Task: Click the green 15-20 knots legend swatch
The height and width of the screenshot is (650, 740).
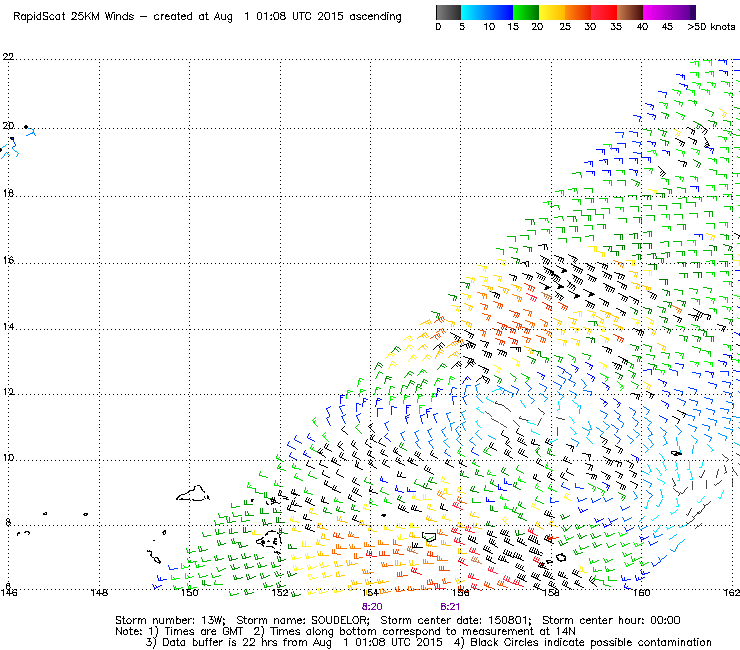Action: 526,12
